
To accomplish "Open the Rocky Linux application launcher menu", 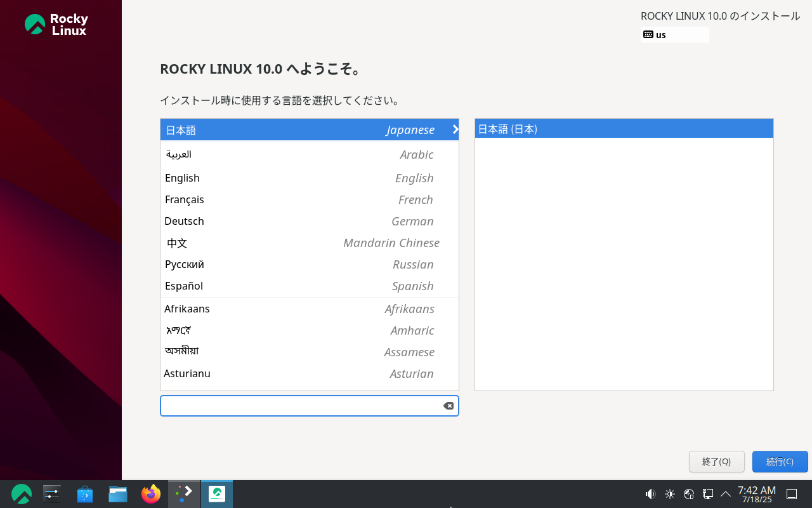I will (x=21, y=494).
